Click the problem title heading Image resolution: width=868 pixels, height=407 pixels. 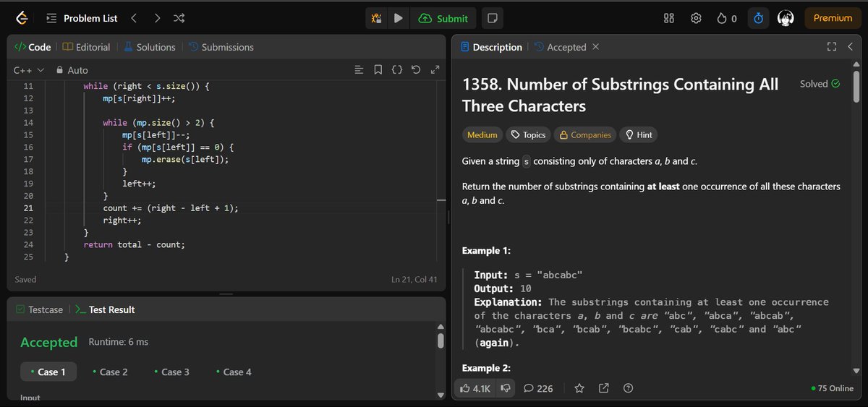tap(620, 95)
